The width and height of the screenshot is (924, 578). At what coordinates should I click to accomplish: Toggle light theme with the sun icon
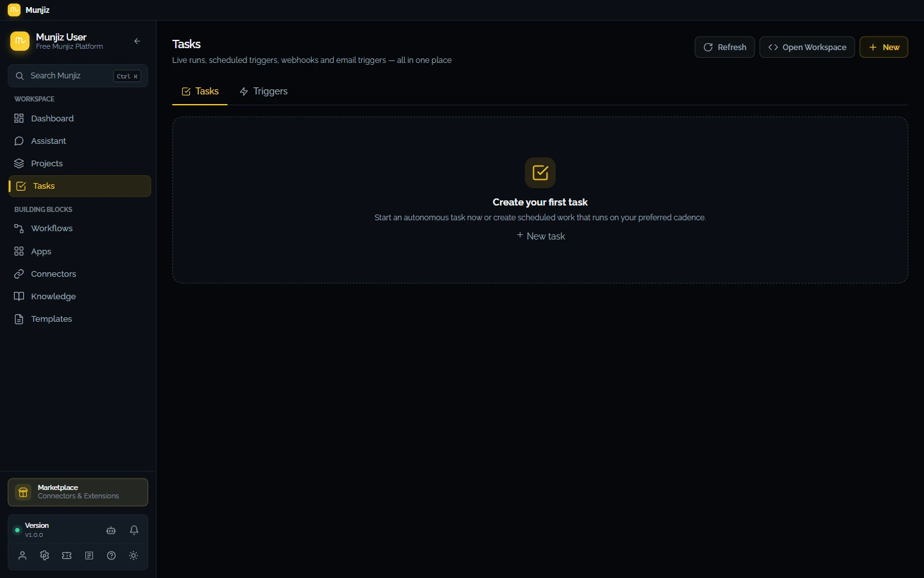click(133, 556)
